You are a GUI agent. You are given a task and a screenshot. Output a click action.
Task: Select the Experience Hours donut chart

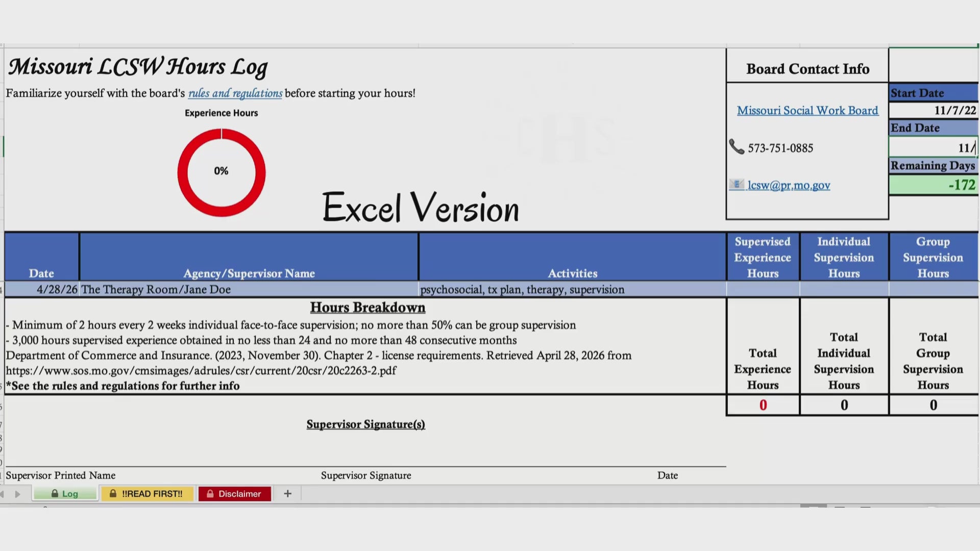(221, 172)
